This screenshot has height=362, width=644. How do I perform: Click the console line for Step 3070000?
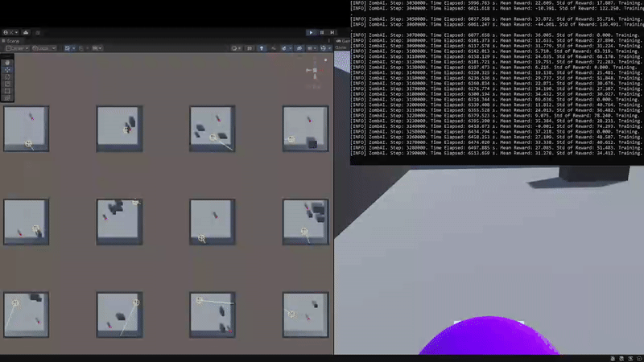pyautogui.click(x=497, y=35)
